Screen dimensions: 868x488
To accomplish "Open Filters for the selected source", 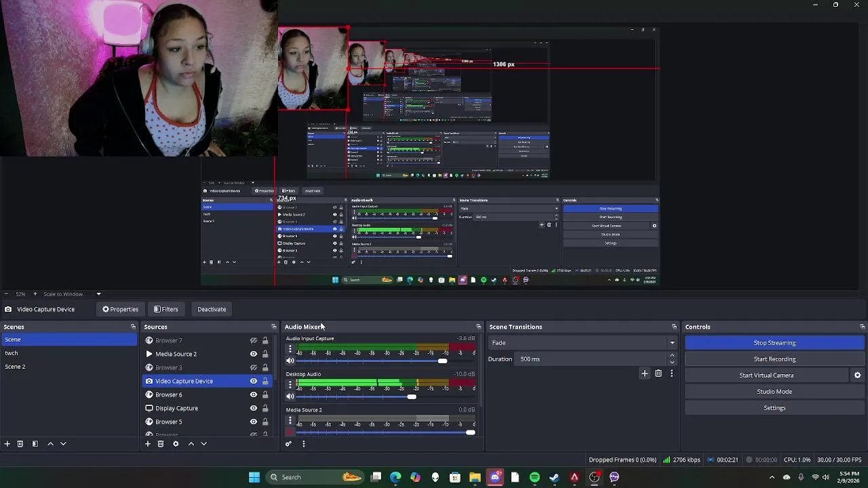I will coord(165,309).
